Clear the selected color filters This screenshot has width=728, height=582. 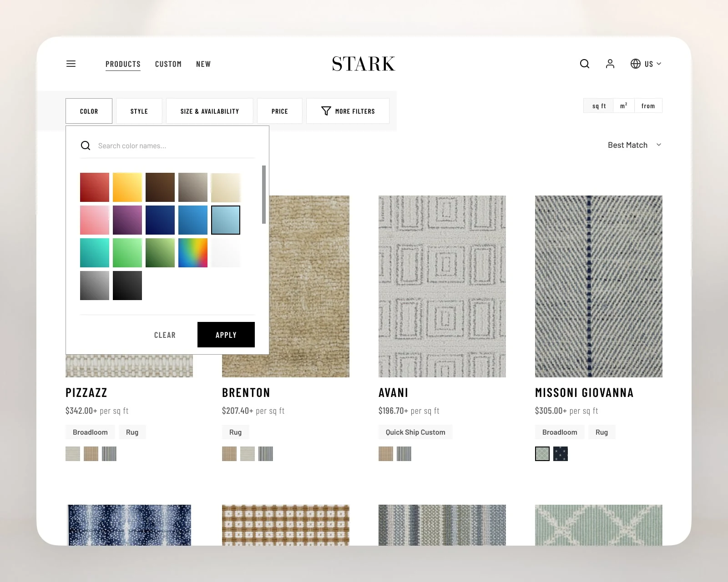165,335
